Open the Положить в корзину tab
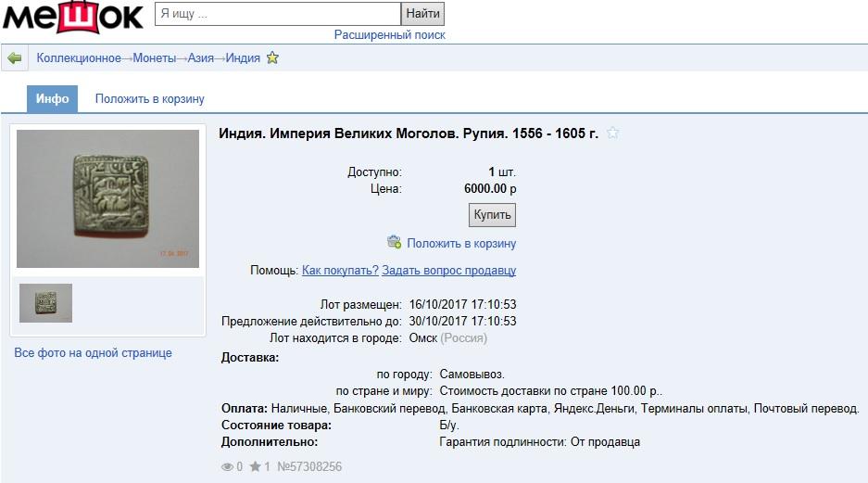 coord(149,99)
